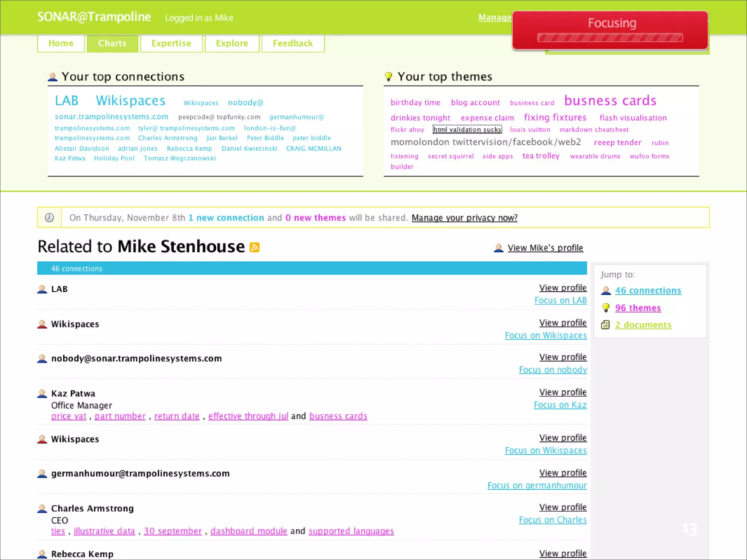Click the document icon beside 2 documents

605,324
